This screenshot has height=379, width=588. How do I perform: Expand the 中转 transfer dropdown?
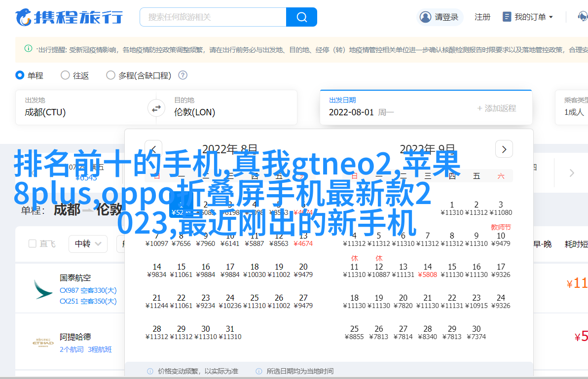pos(88,244)
